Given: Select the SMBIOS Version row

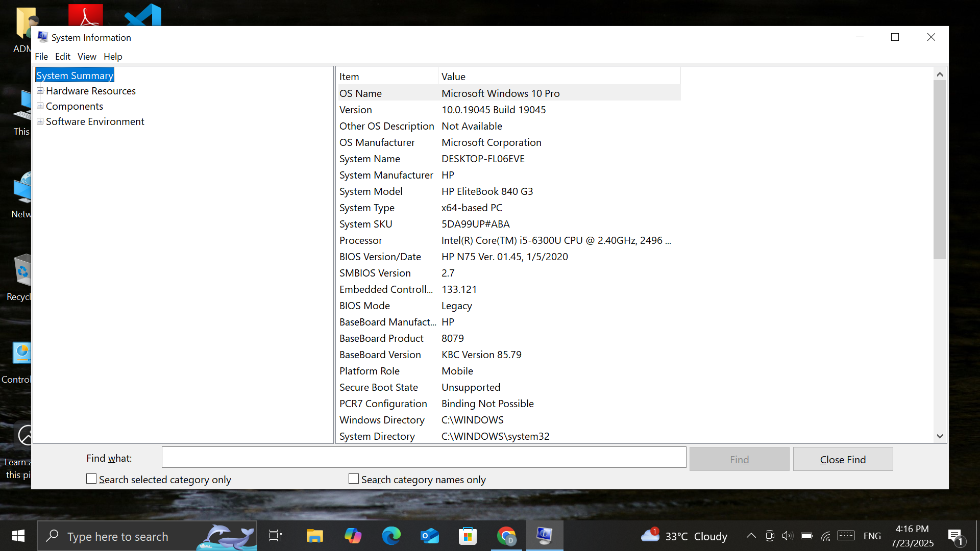Looking at the screenshot, I should [508, 273].
